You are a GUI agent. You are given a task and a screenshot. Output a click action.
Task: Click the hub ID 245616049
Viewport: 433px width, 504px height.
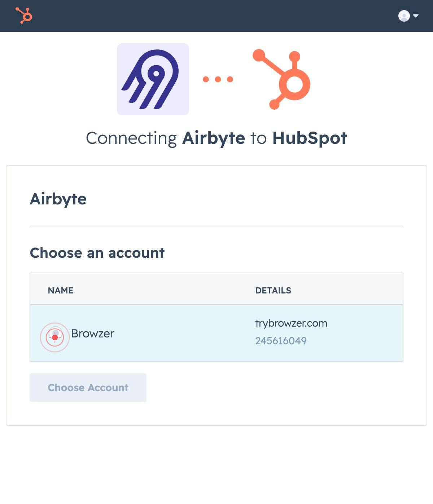pyautogui.click(x=281, y=341)
